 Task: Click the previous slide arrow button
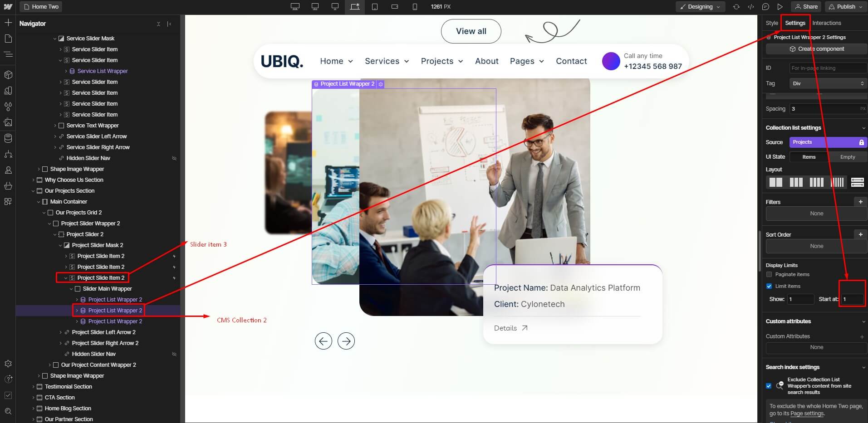324,341
